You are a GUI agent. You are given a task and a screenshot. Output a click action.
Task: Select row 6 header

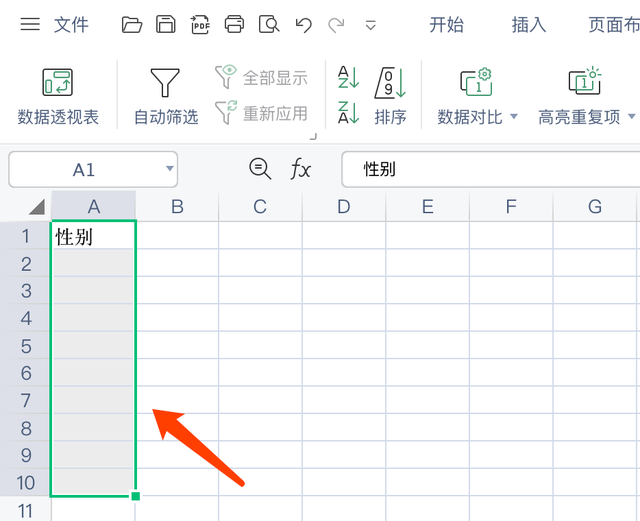click(x=26, y=373)
